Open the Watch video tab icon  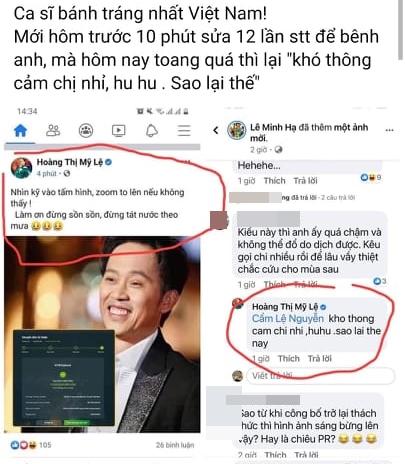click(x=118, y=131)
